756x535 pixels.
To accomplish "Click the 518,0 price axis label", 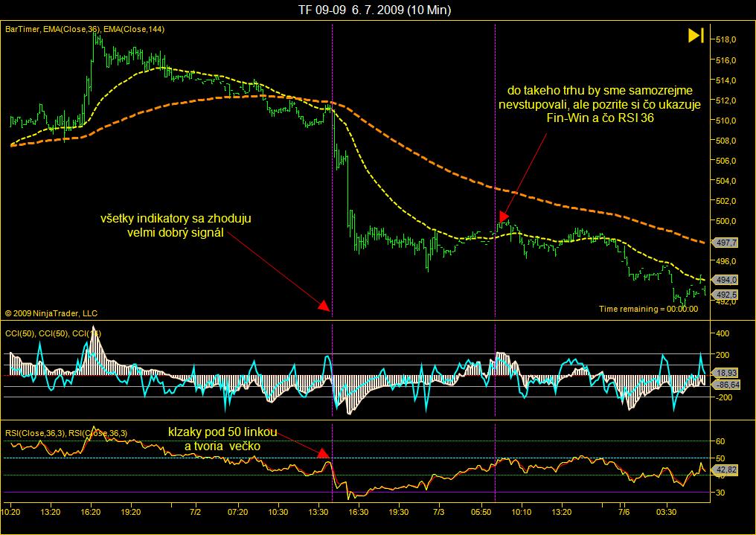I will (726, 40).
